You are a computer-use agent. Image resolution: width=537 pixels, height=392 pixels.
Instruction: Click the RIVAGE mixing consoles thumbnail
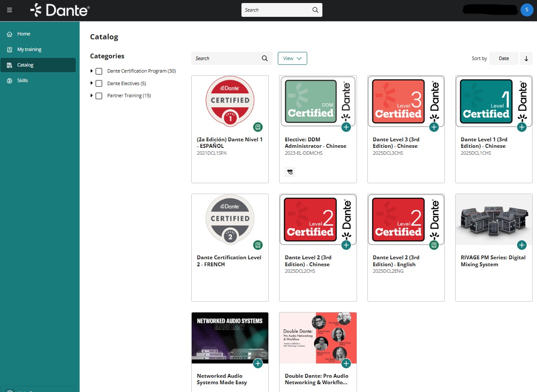pos(494,220)
